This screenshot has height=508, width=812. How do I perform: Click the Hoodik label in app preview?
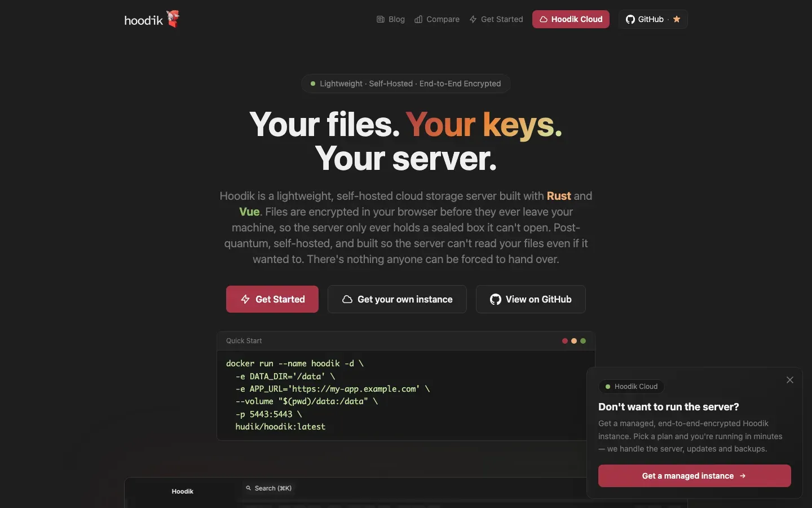[183, 492]
